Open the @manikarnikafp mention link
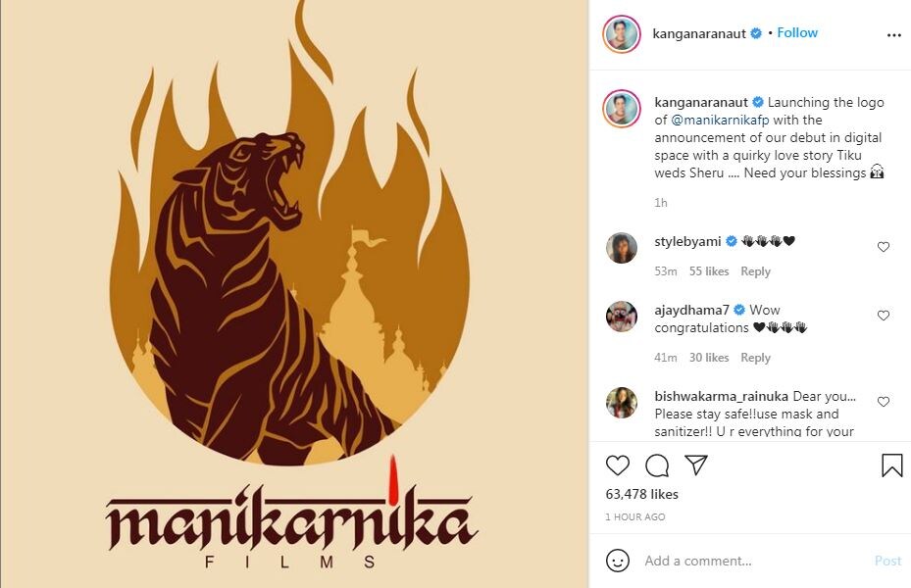Screen dimensions: 911x588 click(x=720, y=120)
